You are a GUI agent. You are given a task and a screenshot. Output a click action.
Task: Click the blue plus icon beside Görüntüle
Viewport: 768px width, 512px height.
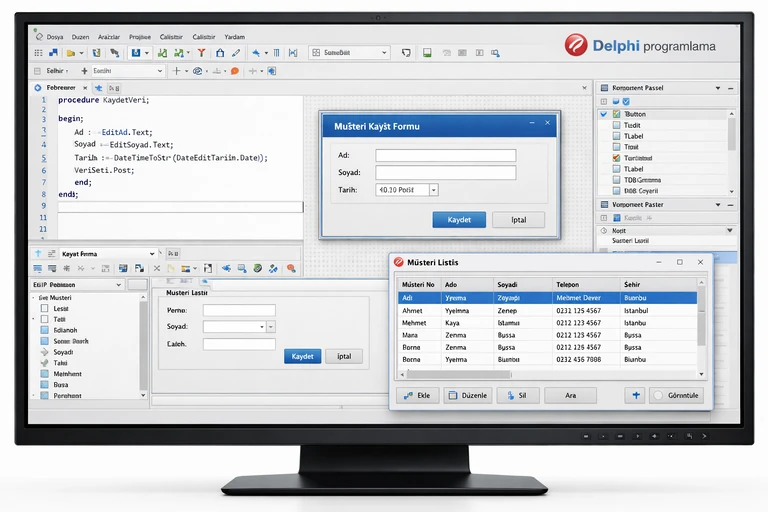coord(634,395)
